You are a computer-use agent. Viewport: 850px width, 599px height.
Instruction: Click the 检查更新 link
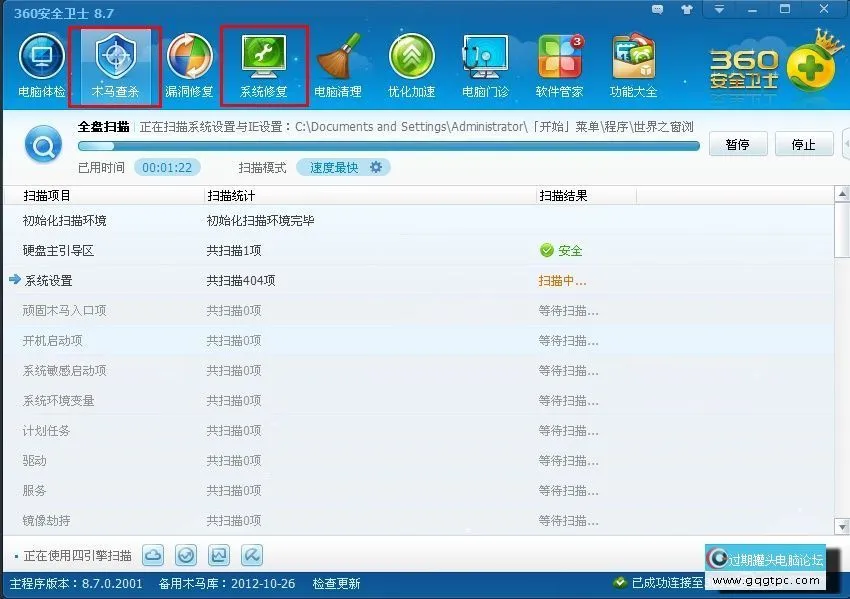(x=336, y=583)
